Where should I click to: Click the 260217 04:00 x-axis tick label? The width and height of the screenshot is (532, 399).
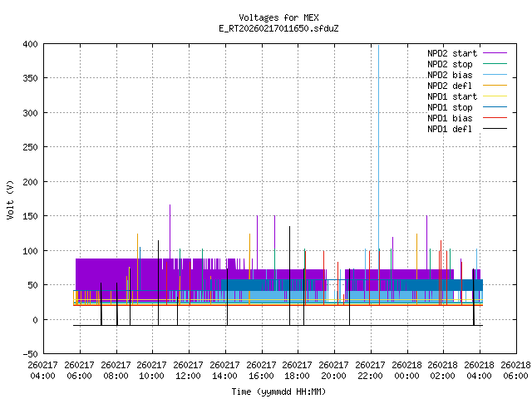pyautogui.click(x=43, y=370)
